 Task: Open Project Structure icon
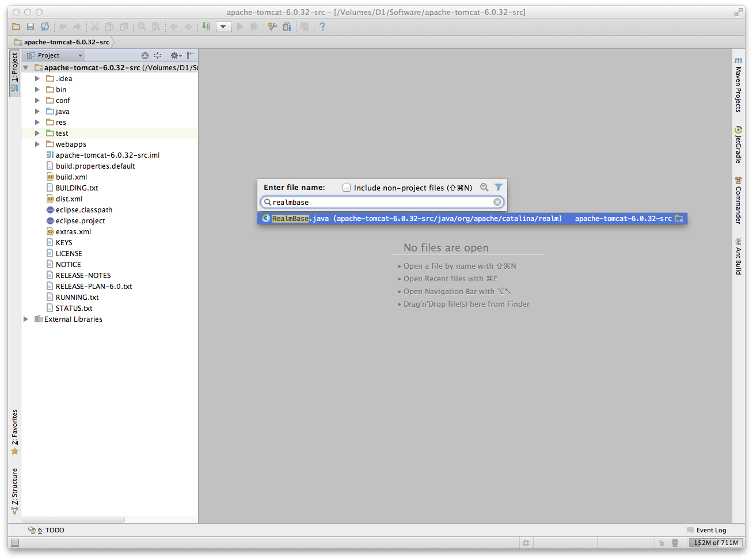click(x=287, y=26)
